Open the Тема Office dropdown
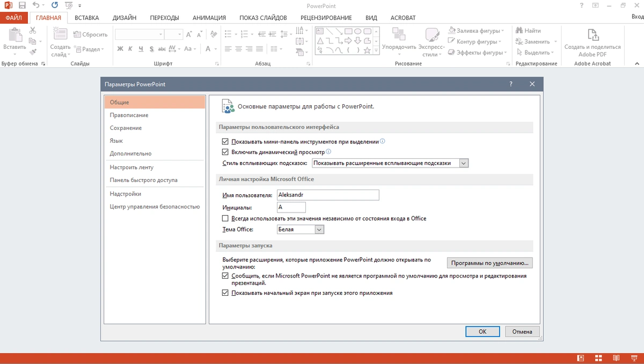The width and height of the screenshot is (644, 364). point(319,229)
